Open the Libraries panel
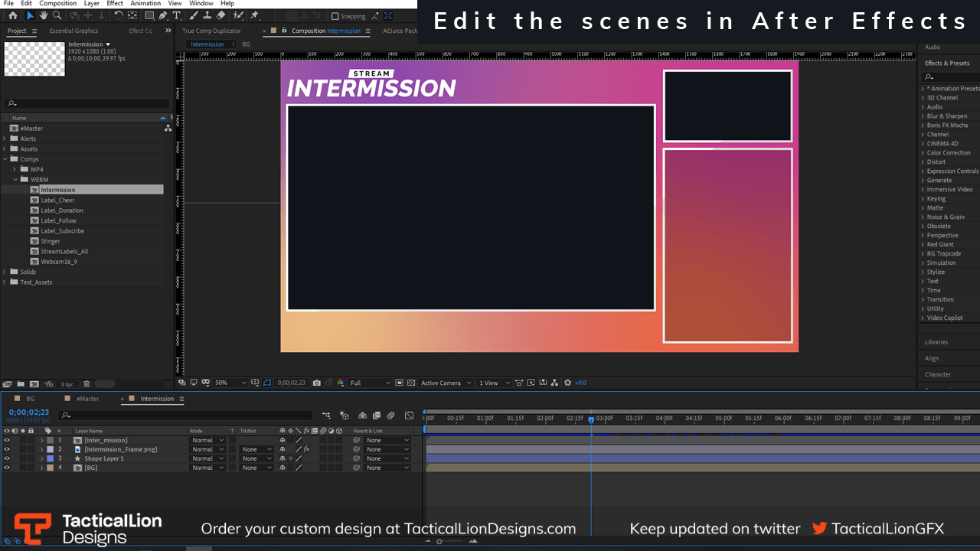The image size is (980, 551). coord(936,342)
